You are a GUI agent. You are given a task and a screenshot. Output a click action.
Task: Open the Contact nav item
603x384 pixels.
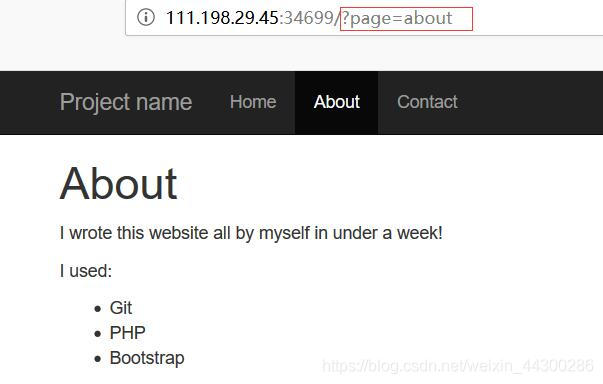tap(427, 102)
